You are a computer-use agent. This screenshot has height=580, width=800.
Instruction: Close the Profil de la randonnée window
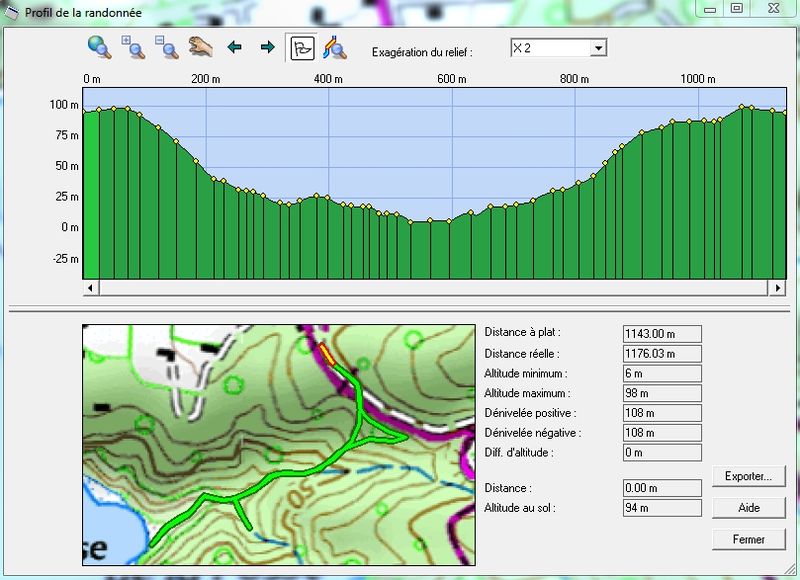773,8
